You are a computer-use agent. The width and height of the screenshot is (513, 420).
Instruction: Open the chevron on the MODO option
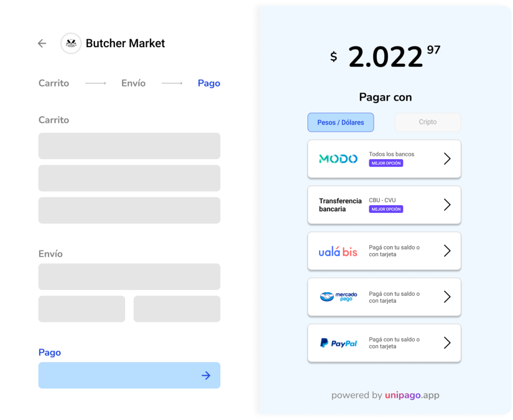[447, 159]
